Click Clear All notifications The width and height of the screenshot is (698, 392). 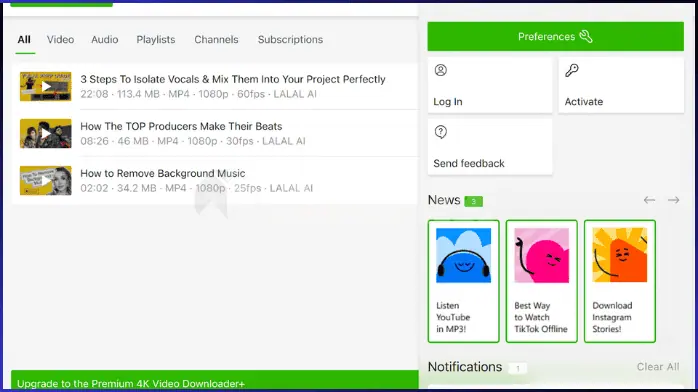pyautogui.click(x=658, y=367)
